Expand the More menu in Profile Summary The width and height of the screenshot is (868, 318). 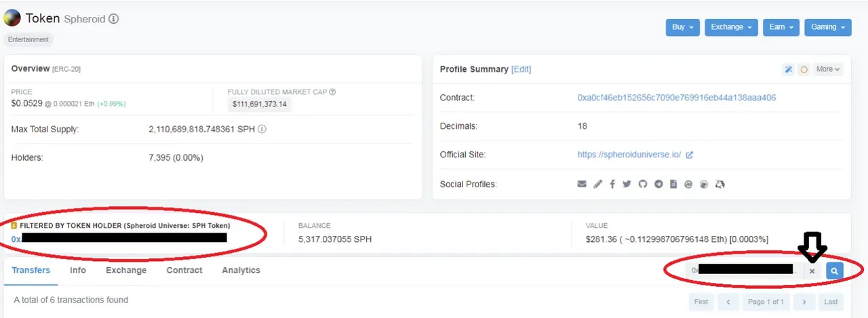828,69
